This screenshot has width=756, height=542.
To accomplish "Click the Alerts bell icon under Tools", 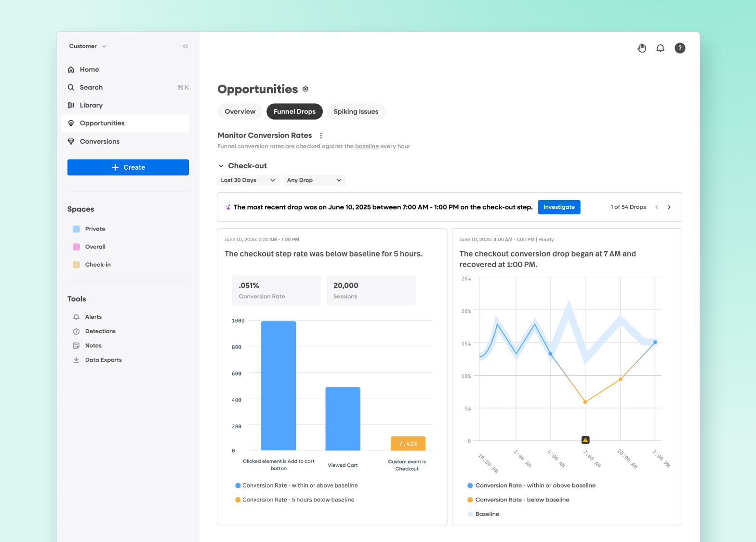I will 76,317.
